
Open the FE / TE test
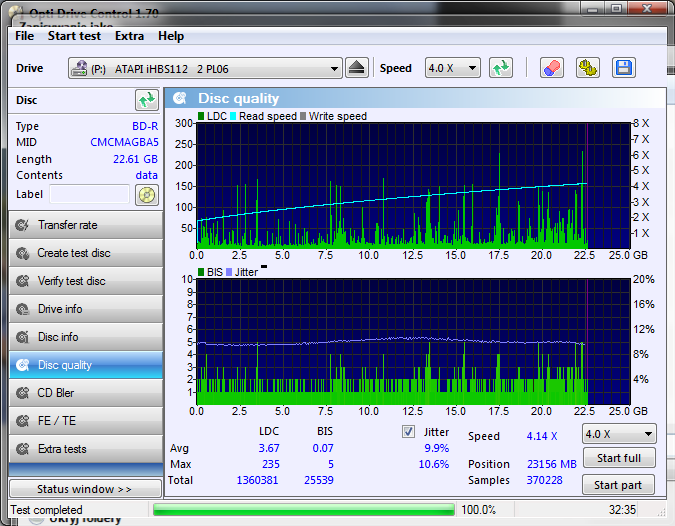[86, 421]
